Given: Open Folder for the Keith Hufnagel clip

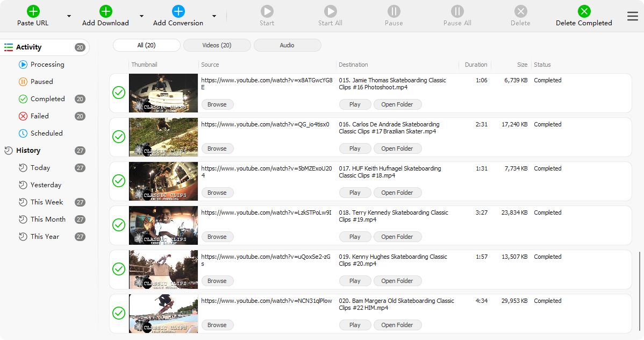Looking at the screenshot, I should [x=397, y=193].
